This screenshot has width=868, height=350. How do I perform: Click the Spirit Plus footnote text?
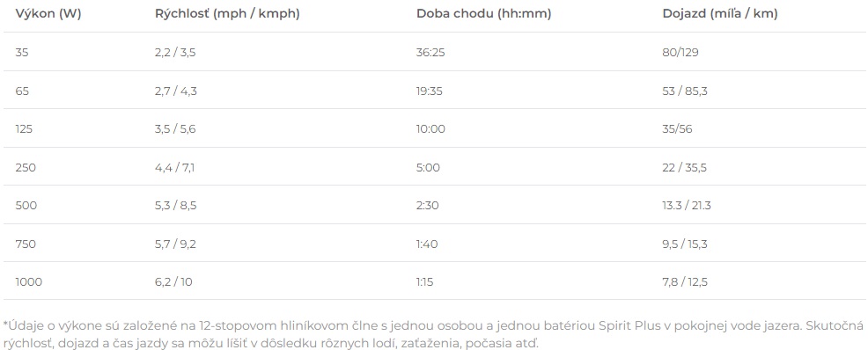coord(628,325)
